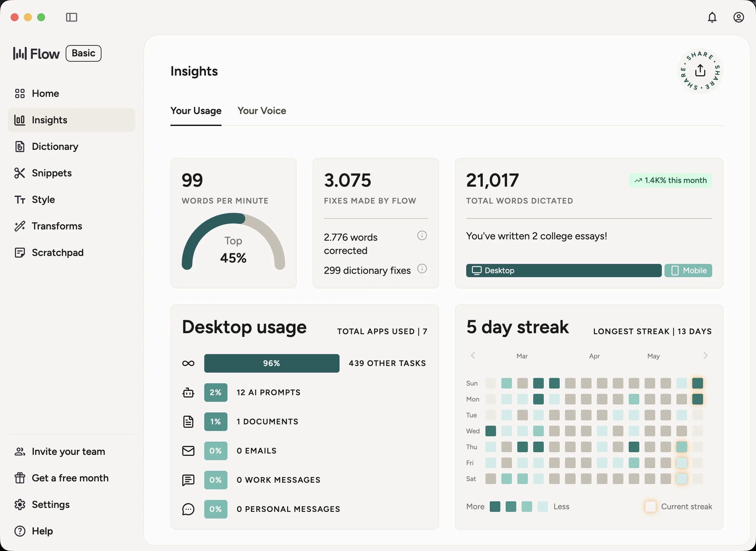Switch to the Your Voice tab
This screenshot has width=756, height=551.
pos(262,111)
